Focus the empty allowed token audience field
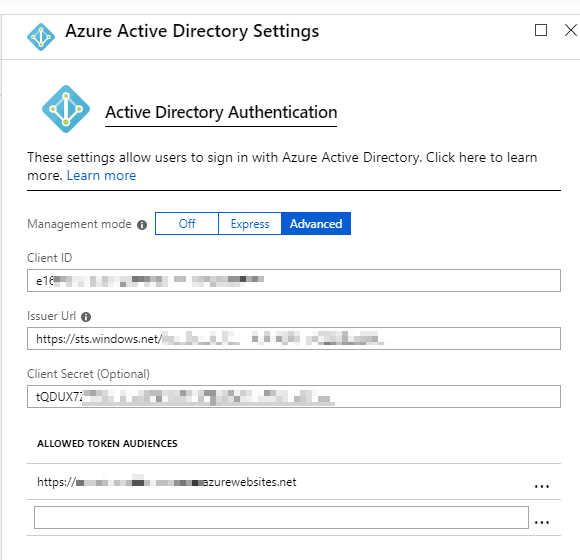 (x=281, y=517)
